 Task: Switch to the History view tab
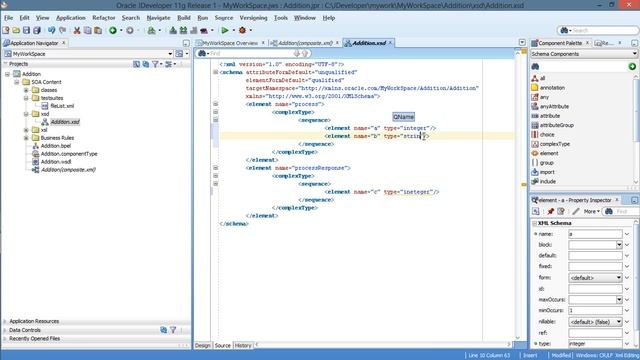[243, 345]
